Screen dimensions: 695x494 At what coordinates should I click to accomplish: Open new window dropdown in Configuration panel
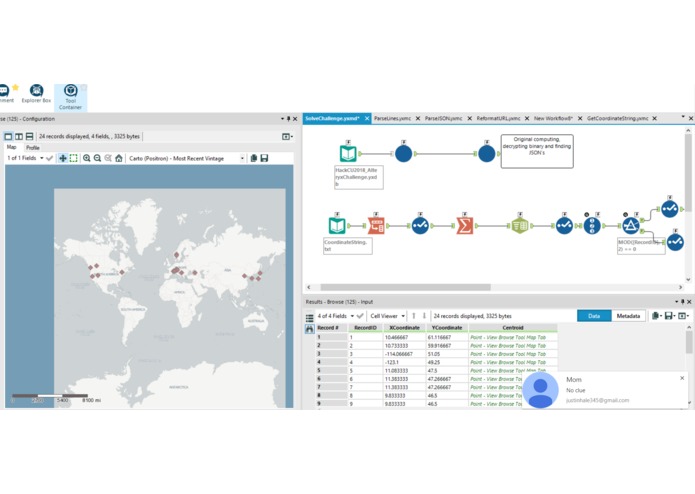click(287, 136)
